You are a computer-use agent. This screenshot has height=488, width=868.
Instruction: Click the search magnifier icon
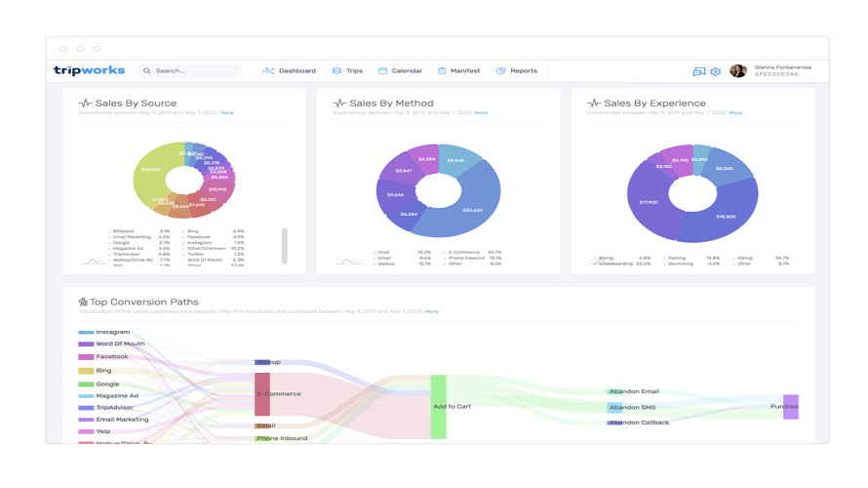coord(146,71)
